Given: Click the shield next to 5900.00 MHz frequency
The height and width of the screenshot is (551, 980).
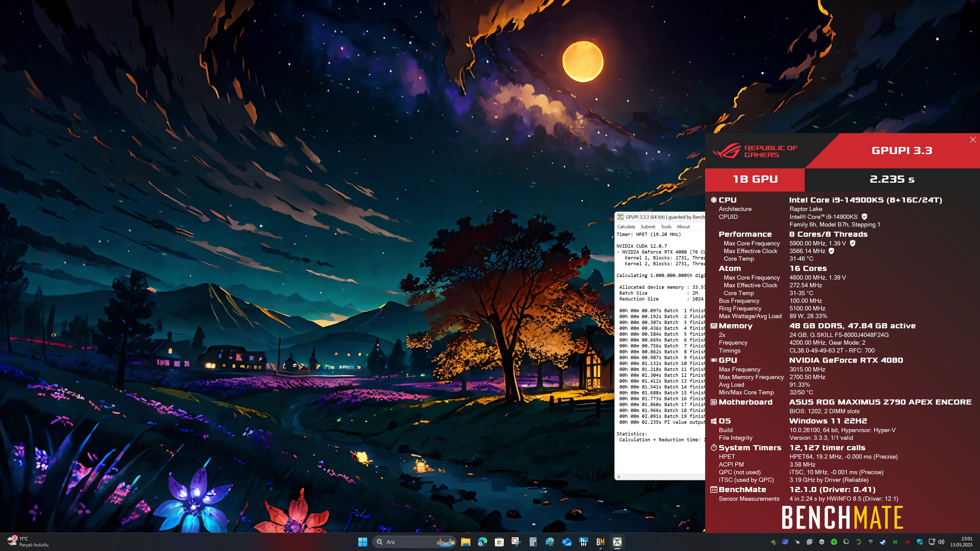Looking at the screenshot, I should (x=853, y=243).
